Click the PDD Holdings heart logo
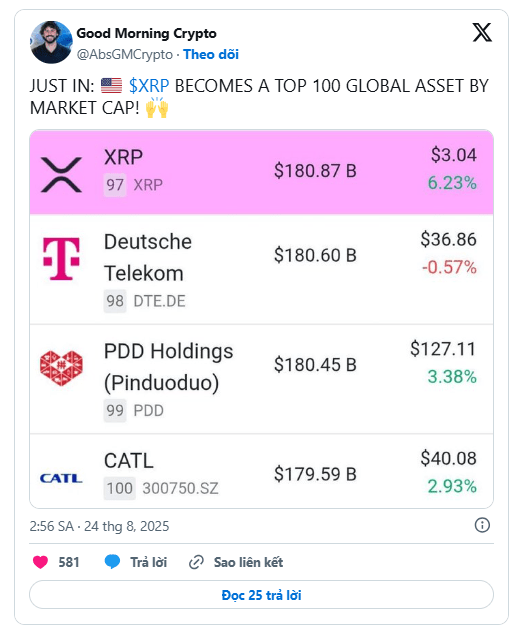Image resolution: width=521 pixels, height=639 pixels. 61,368
